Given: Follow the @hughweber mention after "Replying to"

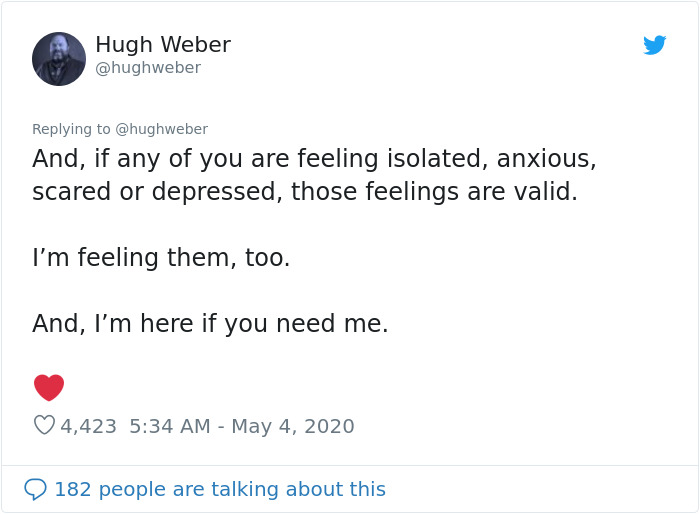Looking at the screenshot, I should pos(162,129).
